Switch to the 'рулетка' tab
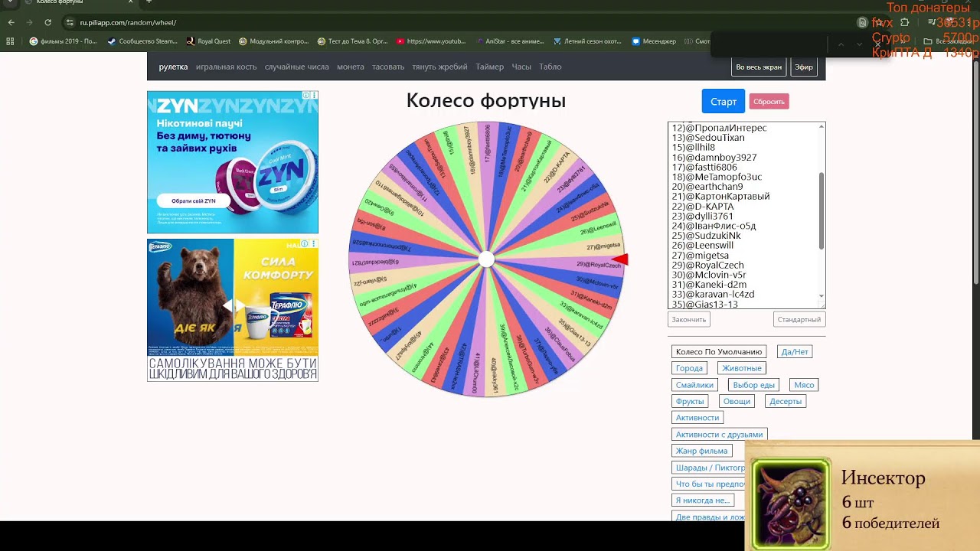This screenshot has height=551, width=980. pos(173,67)
